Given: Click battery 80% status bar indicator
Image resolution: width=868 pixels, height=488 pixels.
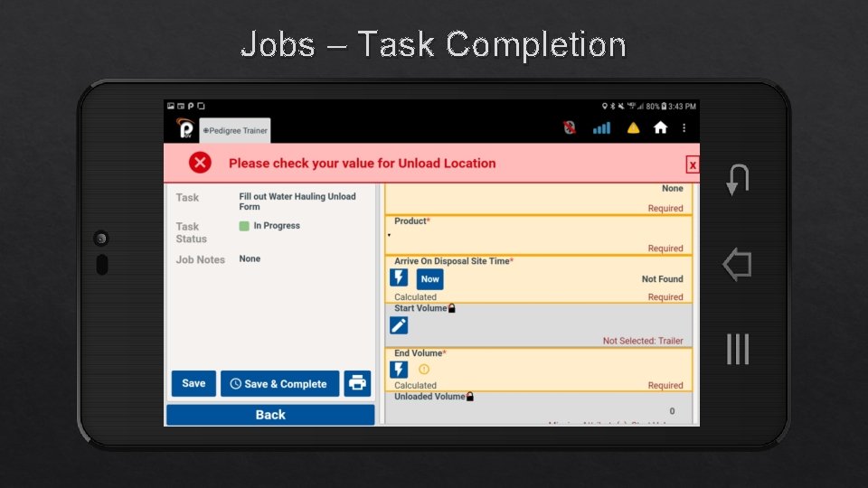Looking at the screenshot, I should 656,107.
